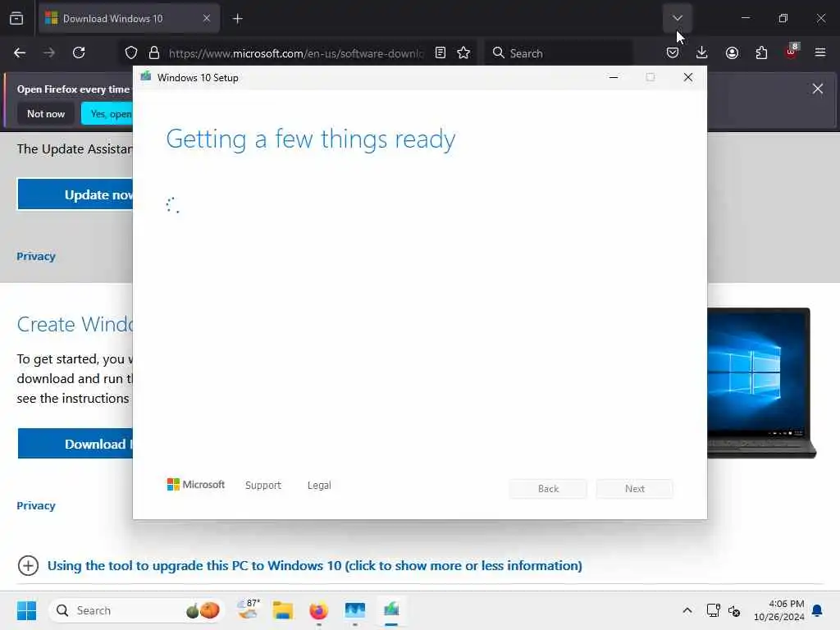840x630 pixels.
Task: Open the blue monitor app in taskbar
Action: [354, 610]
